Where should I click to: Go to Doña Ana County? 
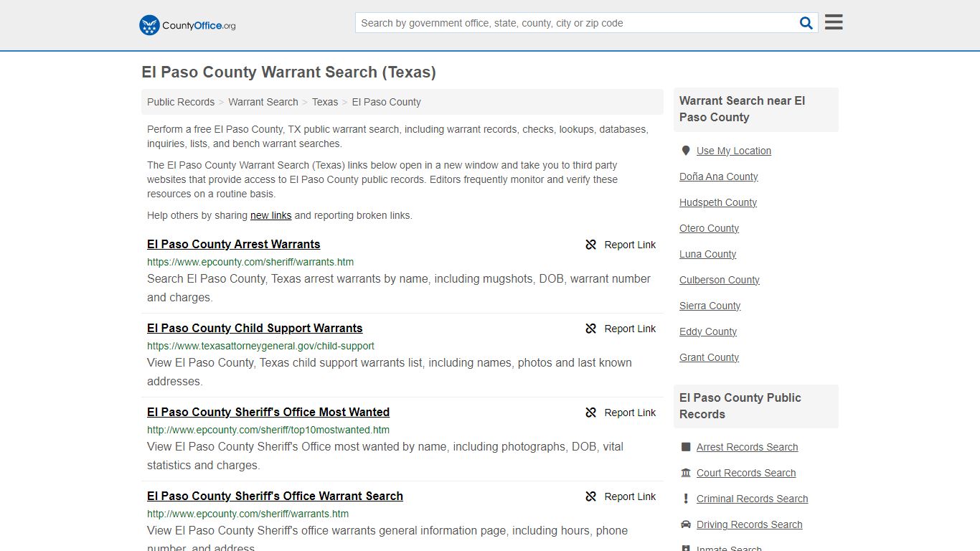[x=719, y=176]
